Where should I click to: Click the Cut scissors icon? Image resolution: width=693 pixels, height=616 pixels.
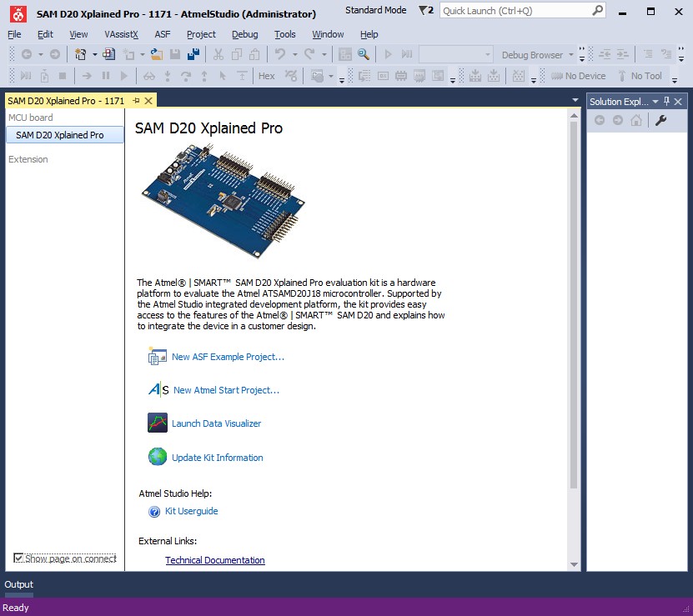coord(218,54)
